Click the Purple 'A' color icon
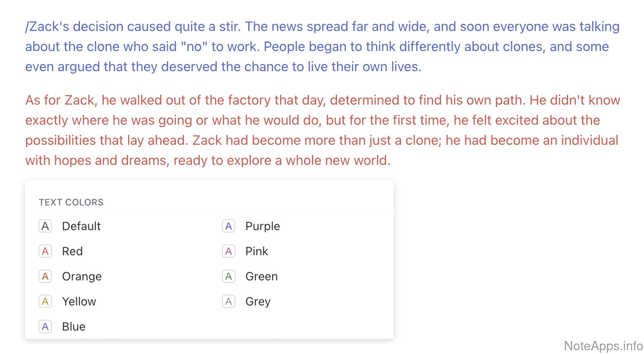 (229, 226)
